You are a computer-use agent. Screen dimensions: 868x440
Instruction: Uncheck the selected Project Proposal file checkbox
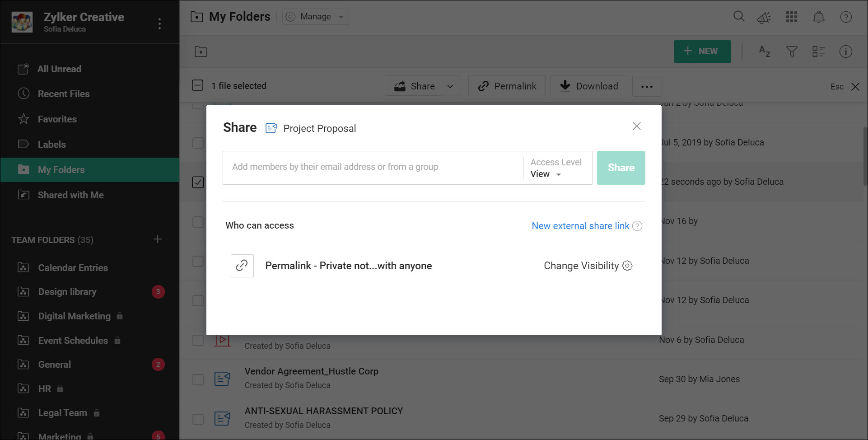(x=198, y=182)
